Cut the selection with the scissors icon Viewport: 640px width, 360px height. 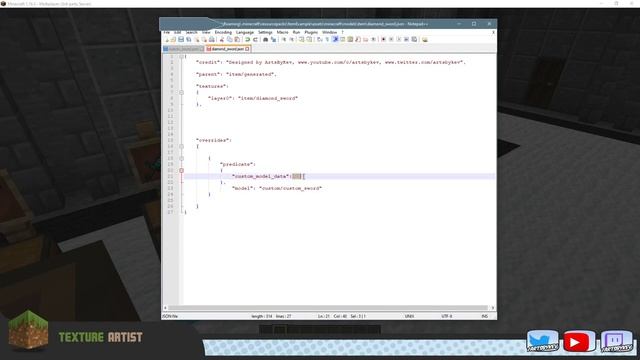click(222, 40)
